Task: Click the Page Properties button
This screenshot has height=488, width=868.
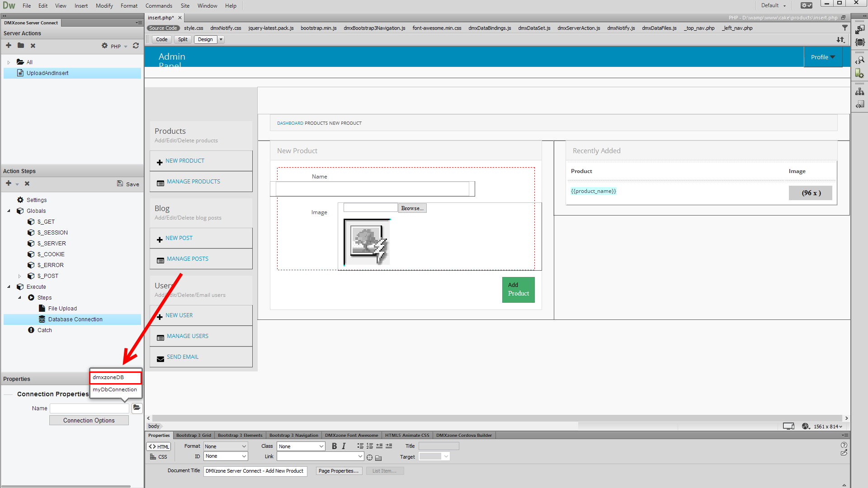Action: 339,471
